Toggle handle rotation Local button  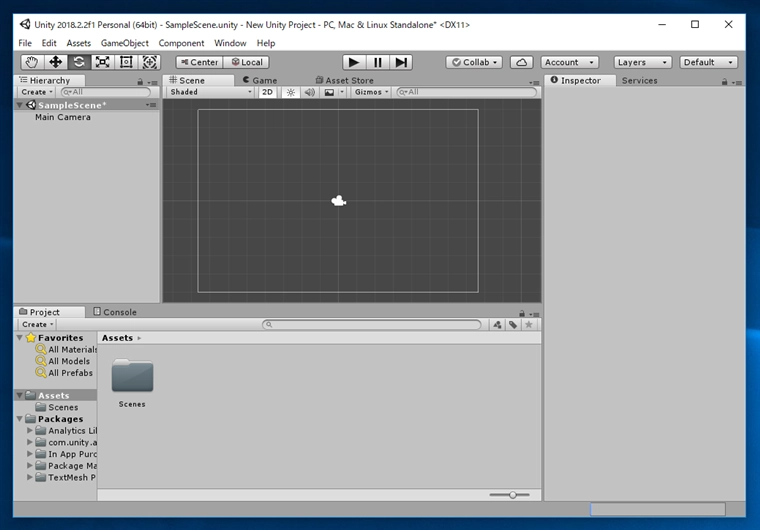(x=247, y=62)
